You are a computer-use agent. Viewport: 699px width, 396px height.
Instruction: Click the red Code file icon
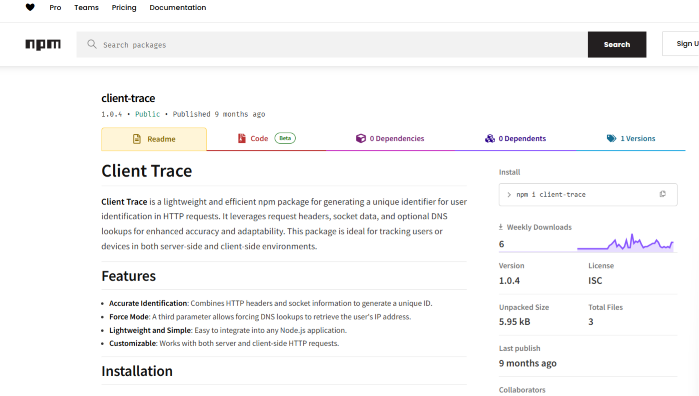pos(242,138)
